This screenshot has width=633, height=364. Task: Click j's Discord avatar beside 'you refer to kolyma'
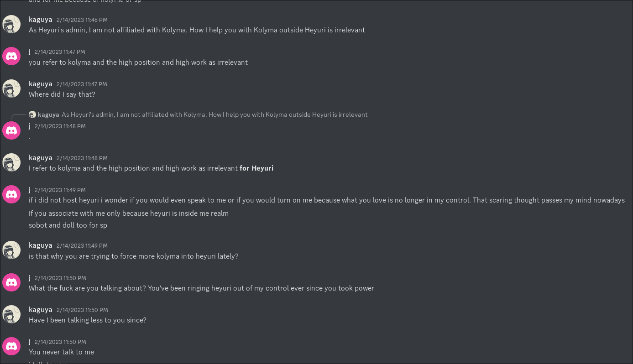(x=11, y=57)
